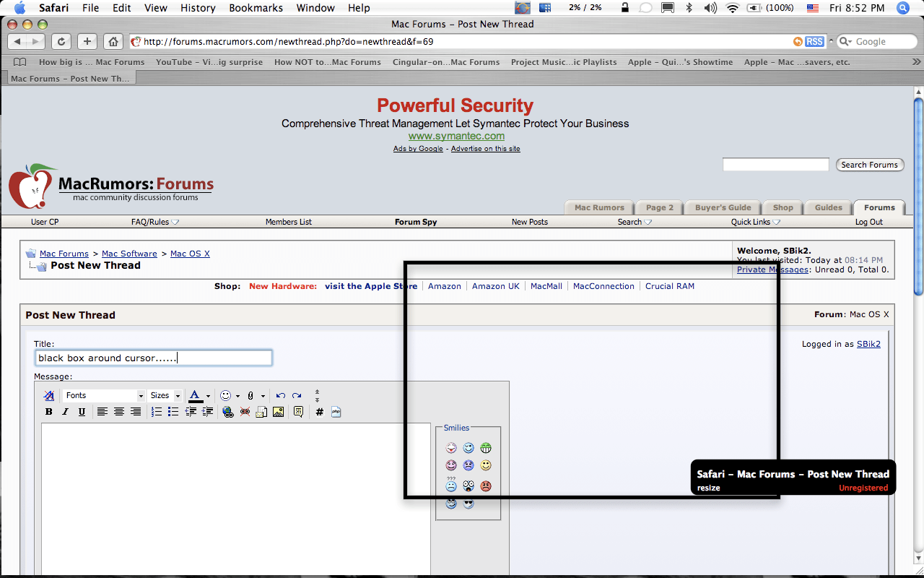Underline text in the post editor
924x578 pixels.
[81, 411]
